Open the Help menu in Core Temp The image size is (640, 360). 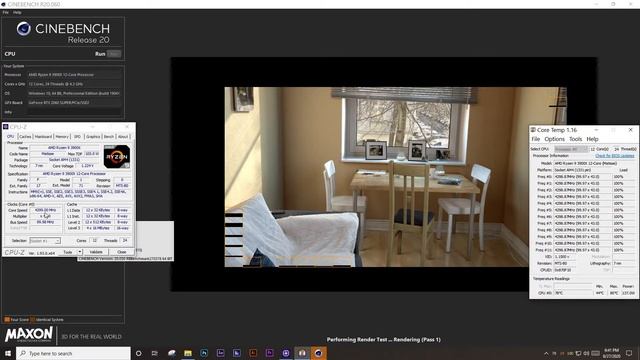tap(592, 139)
